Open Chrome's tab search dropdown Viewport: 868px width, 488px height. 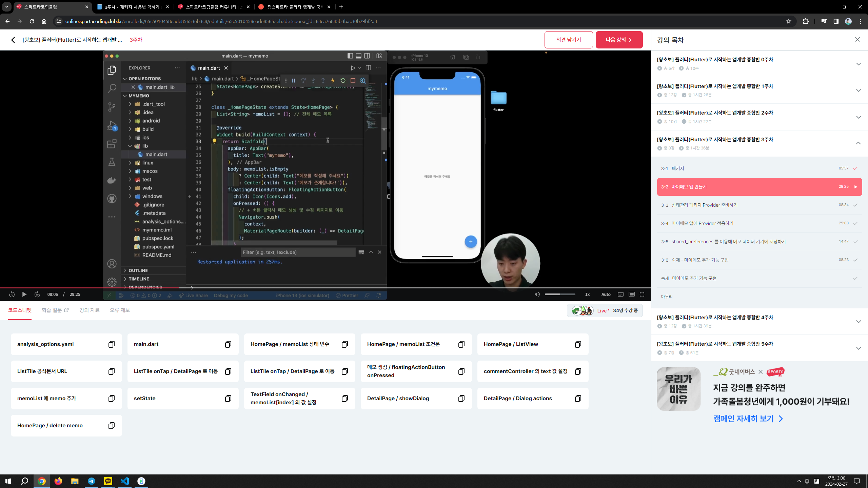tap(7, 7)
